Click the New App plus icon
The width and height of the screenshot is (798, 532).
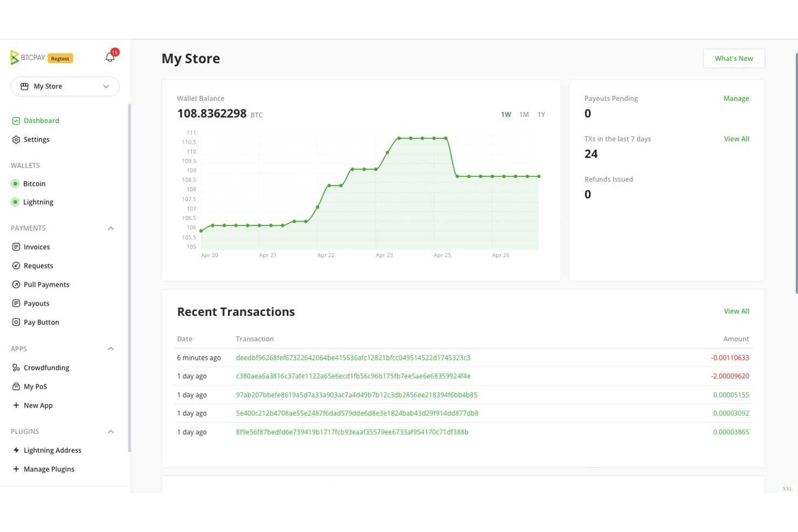tap(16, 405)
